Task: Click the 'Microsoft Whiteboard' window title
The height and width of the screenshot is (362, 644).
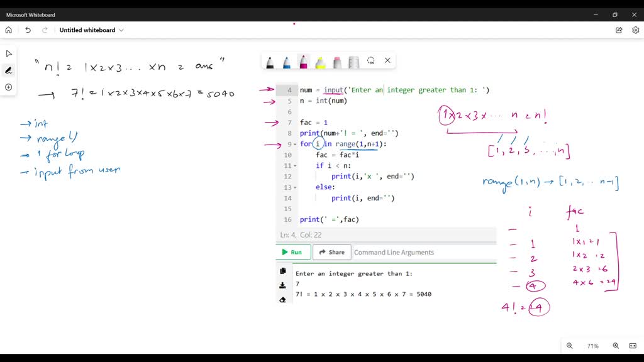Action: coord(30,15)
